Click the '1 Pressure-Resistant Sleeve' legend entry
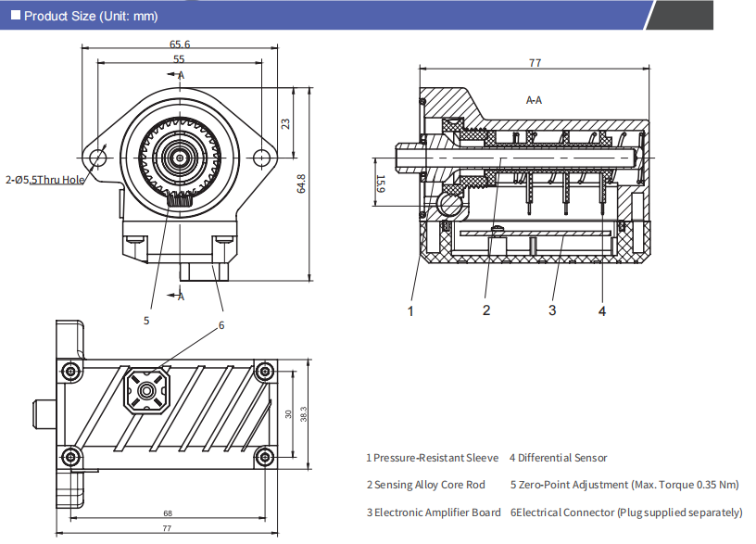756x544 pixels. (x=432, y=458)
